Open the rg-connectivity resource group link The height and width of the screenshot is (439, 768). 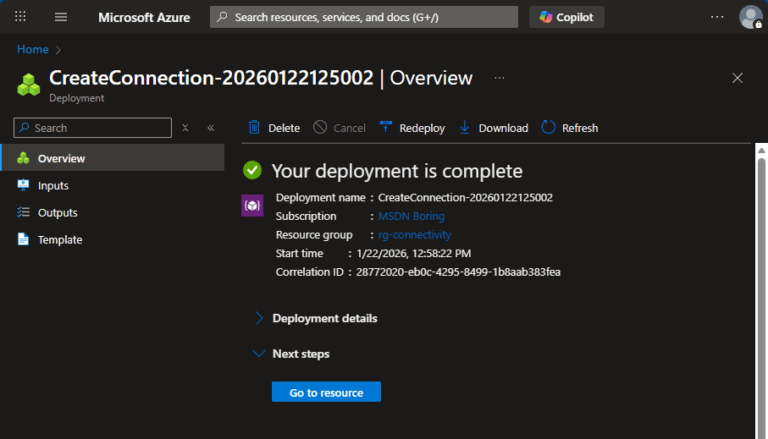414,235
